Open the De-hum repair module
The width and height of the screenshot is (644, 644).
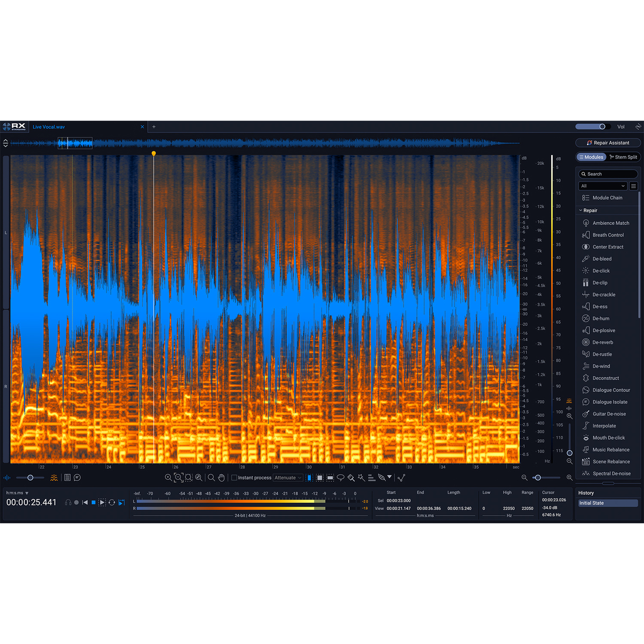click(601, 318)
